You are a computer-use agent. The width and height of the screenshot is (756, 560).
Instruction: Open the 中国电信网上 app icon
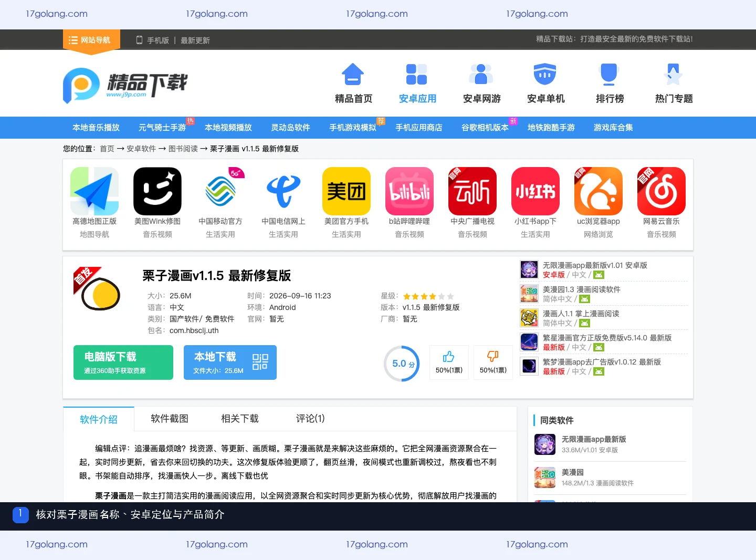pyautogui.click(x=283, y=191)
